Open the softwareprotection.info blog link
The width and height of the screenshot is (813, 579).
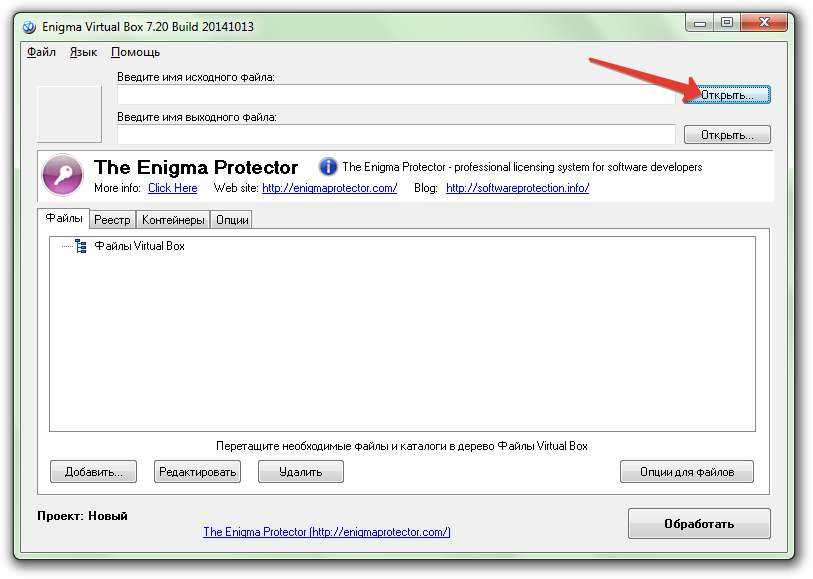pyautogui.click(x=517, y=188)
